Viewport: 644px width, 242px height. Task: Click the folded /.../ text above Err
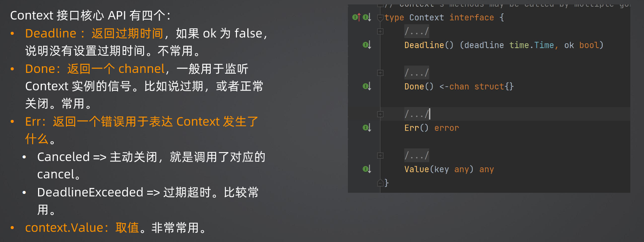point(417,114)
